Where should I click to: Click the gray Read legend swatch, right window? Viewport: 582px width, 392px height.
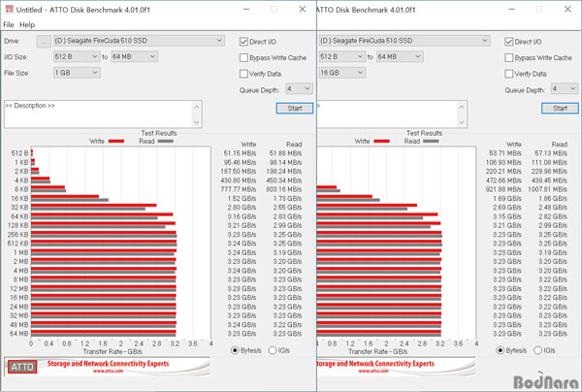click(431, 141)
